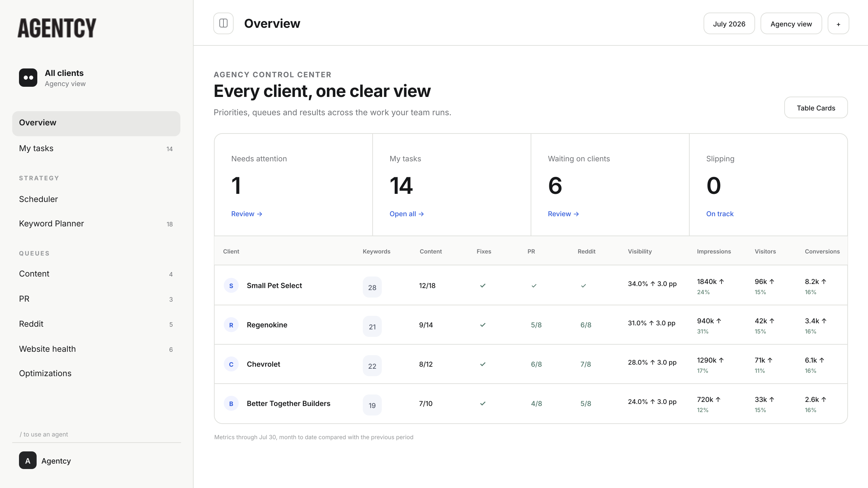Open Keyword Planner in the sidebar
868x488 pixels.
96,224
